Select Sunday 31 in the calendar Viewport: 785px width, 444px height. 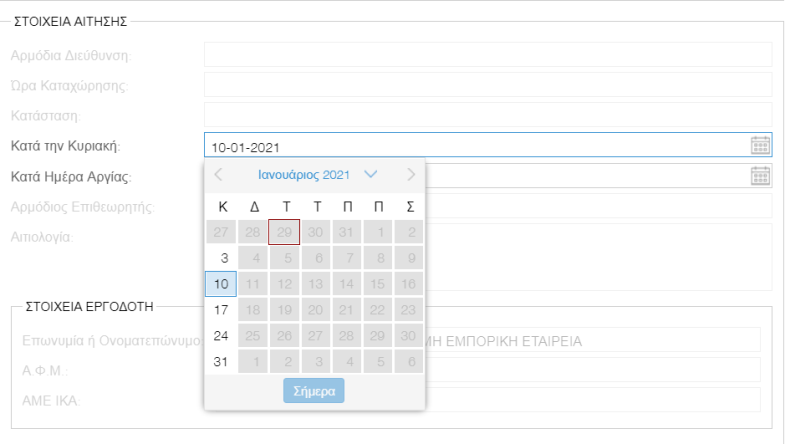point(221,361)
